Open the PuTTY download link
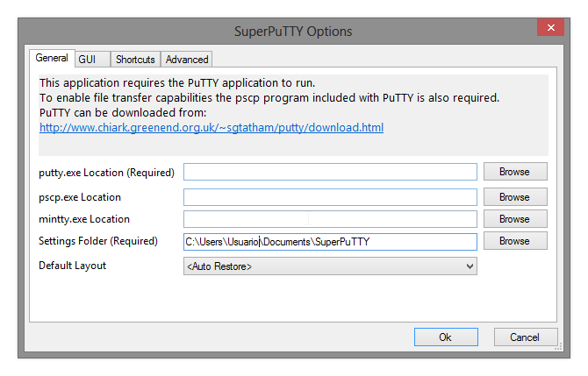This screenshot has height=376, width=588. tap(212, 128)
